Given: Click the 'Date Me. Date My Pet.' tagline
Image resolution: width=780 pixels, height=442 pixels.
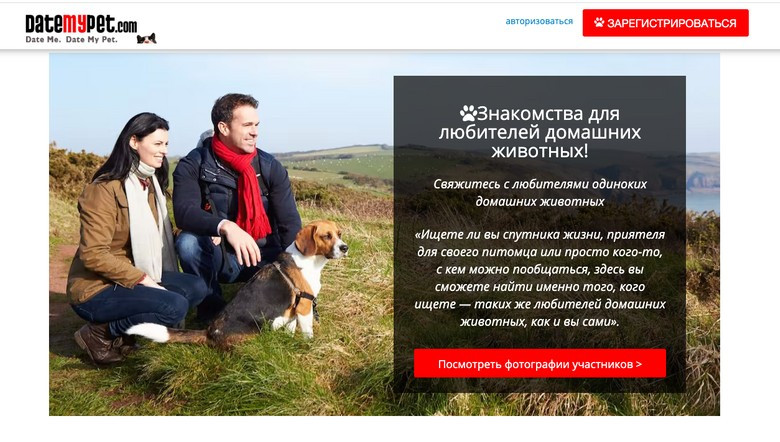Looking at the screenshot, I should point(72,39).
